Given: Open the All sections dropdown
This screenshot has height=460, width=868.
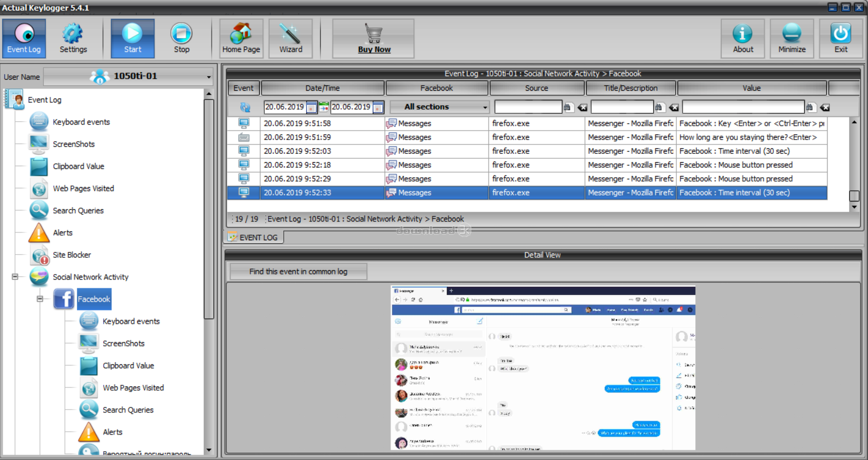Looking at the screenshot, I should pyautogui.click(x=439, y=107).
